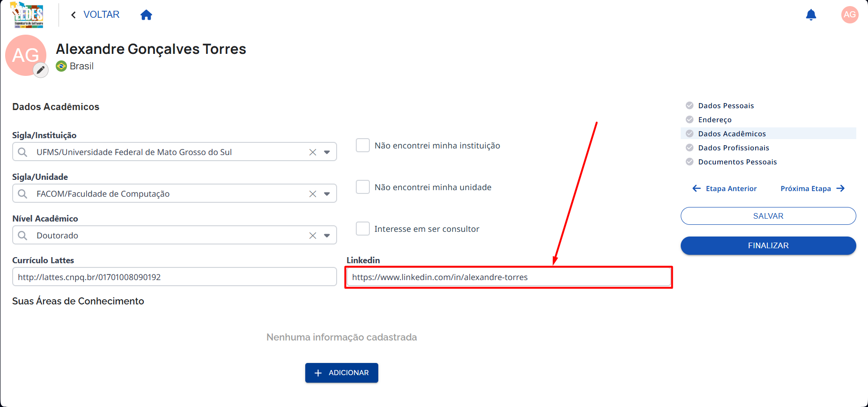Image resolution: width=868 pixels, height=407 pixels.
Task: Click search icon in Nível Acadêmico field
Action: point(22,236)
